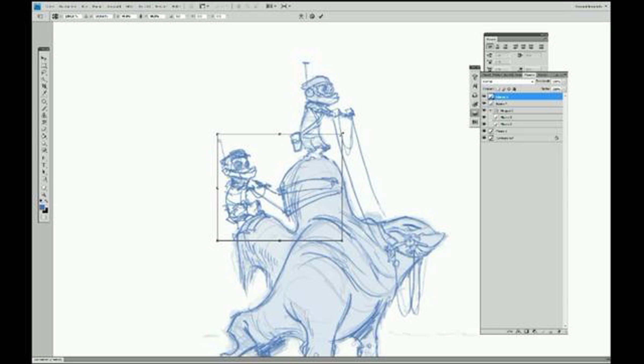Select the blue highlighted layer row
The width and height of the screenshot is (644, 364).
[x=525, y=96]
